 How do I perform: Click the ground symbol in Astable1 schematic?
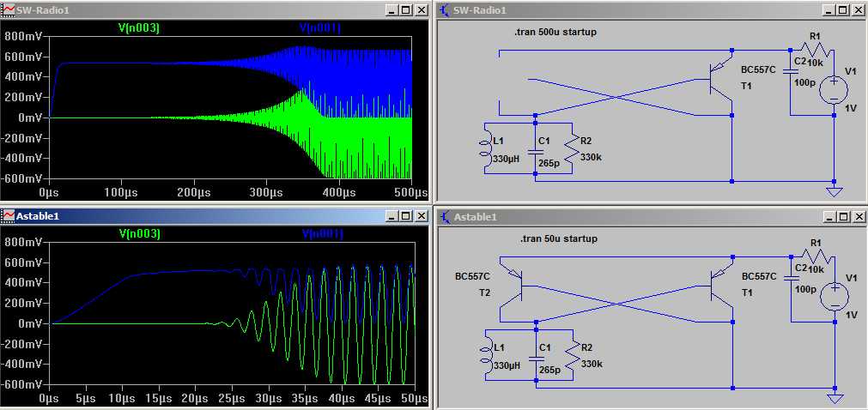point(834,398)
